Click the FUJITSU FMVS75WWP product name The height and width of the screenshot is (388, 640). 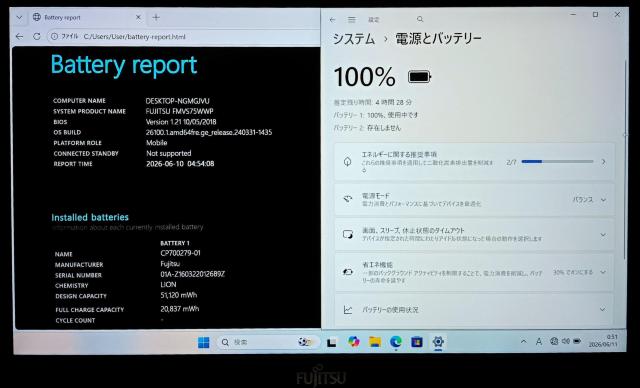click(x=180, y=111)
